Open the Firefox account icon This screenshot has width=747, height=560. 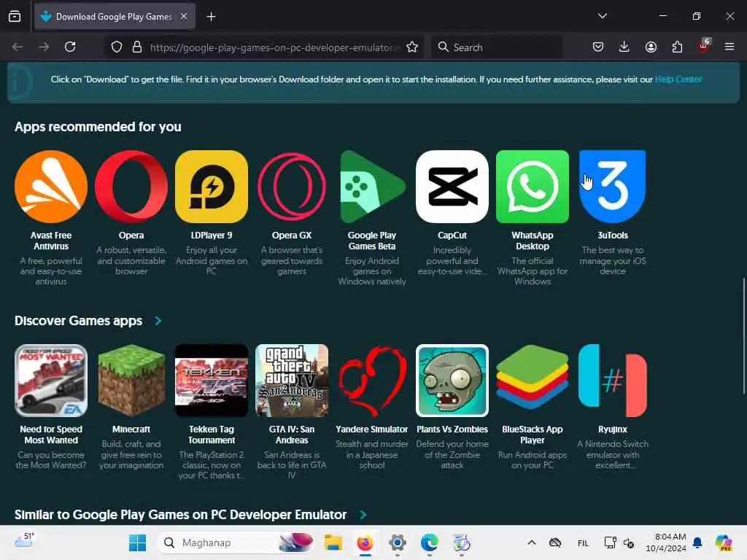pos(651,47)
